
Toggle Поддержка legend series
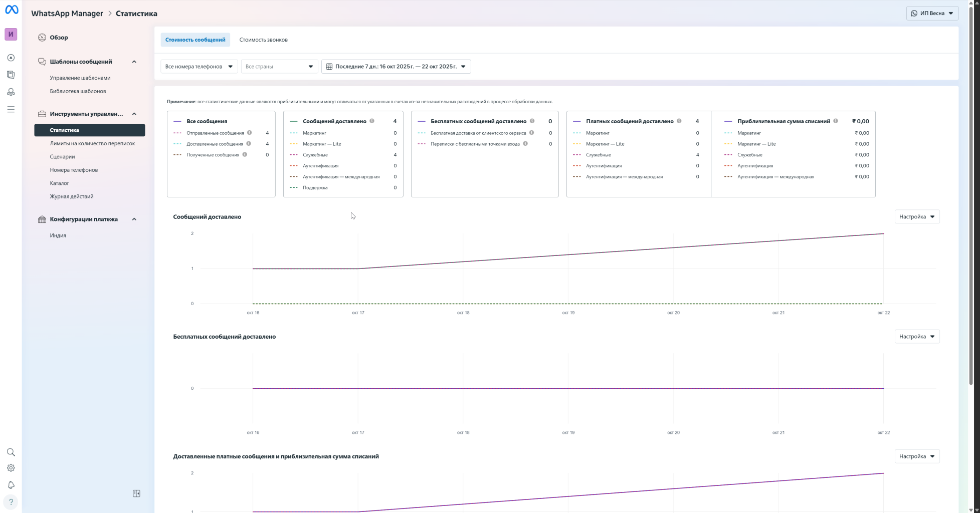(x=315, y=187)
